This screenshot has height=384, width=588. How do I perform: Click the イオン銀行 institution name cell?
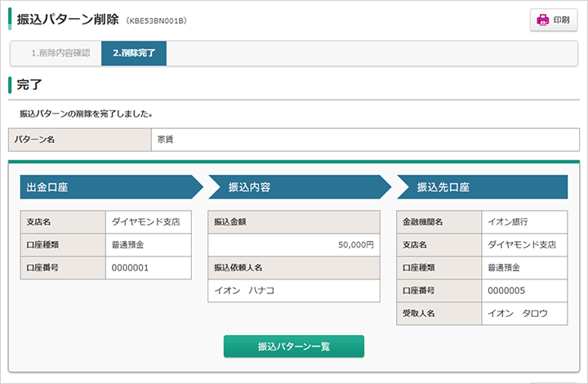click(x=524, y=222)
